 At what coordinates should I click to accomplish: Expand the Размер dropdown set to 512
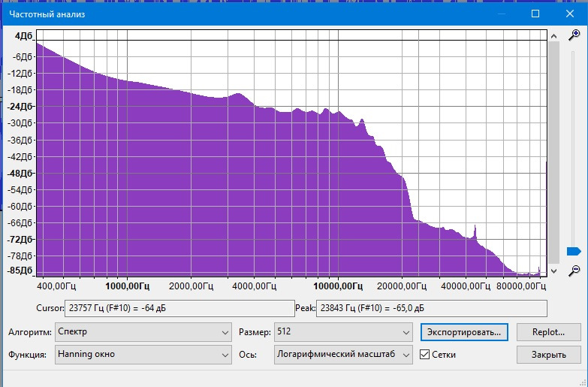pos(343,331)
